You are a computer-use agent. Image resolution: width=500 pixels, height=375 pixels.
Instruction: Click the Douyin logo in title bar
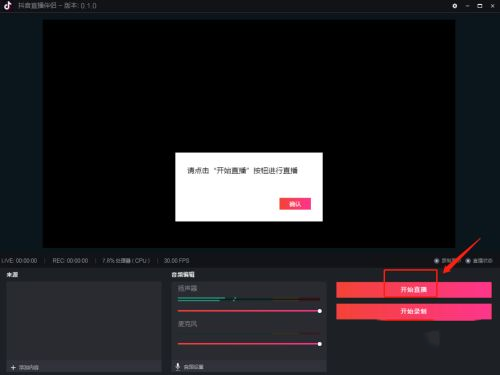(x=8, y=6)
